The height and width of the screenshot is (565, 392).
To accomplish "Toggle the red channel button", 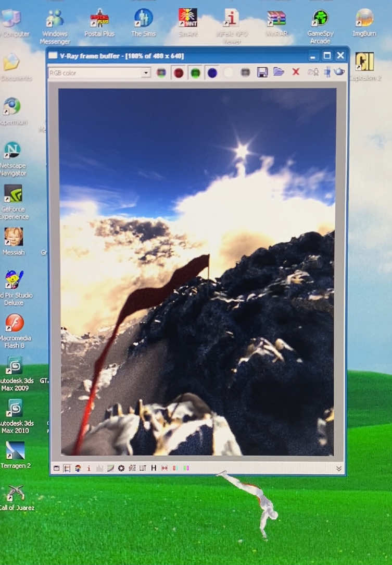I will 179,73.
